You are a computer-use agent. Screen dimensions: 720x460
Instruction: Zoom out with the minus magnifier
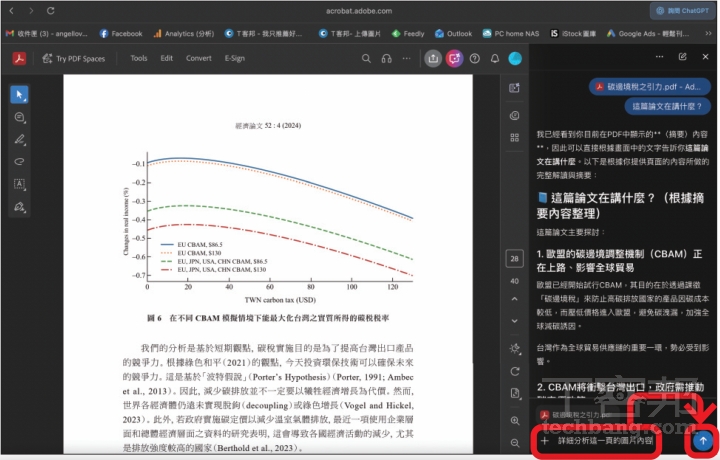pyautogui.click(x=515, y=443)
